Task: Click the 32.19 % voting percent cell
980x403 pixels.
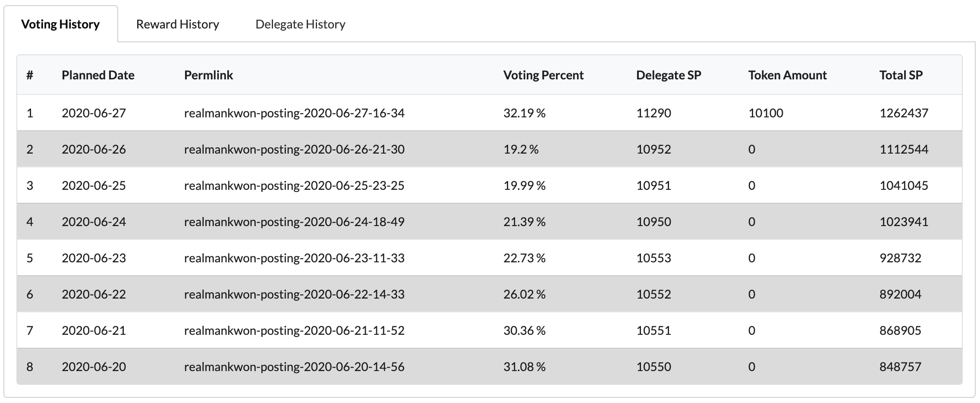Action: click(x=524, y=113)
